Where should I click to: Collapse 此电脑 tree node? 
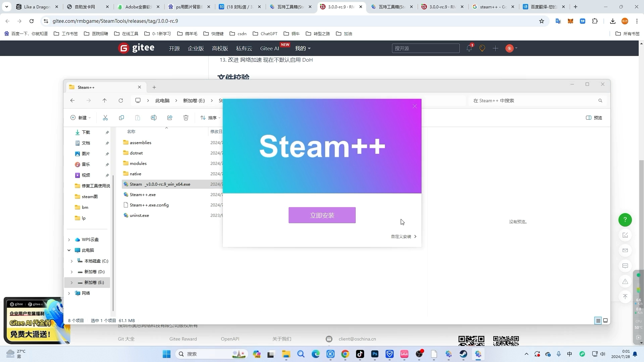(x=69, y=250)
